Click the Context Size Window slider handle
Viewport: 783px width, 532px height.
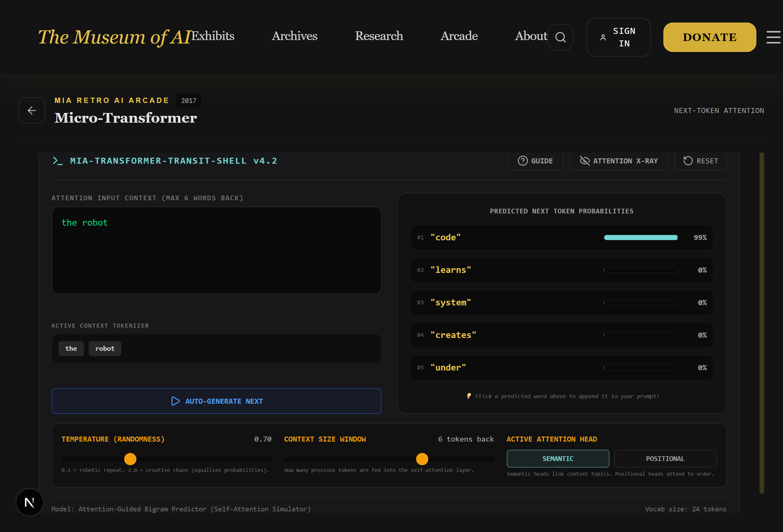click(x=422, y=459)
